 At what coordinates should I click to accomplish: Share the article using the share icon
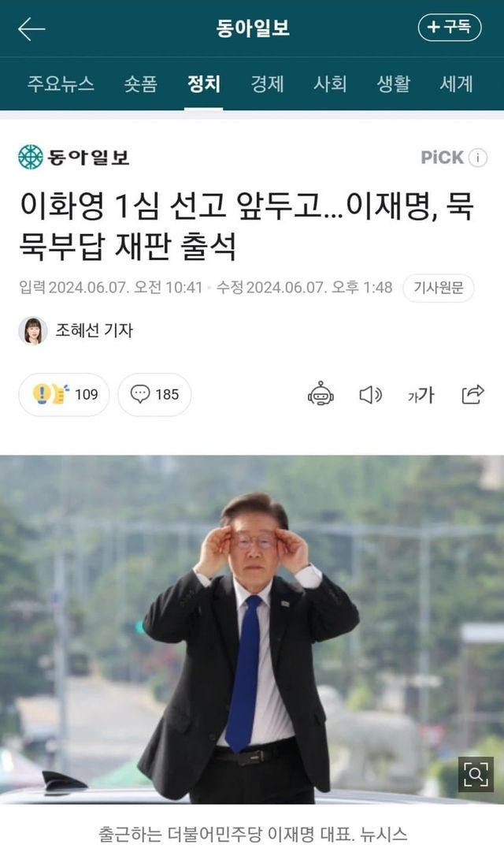point(472,394)
